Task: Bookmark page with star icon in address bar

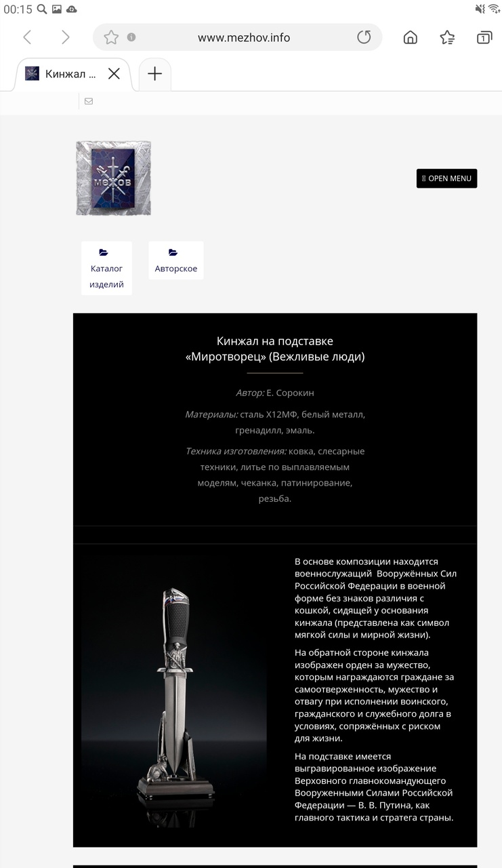Action: 111,37
